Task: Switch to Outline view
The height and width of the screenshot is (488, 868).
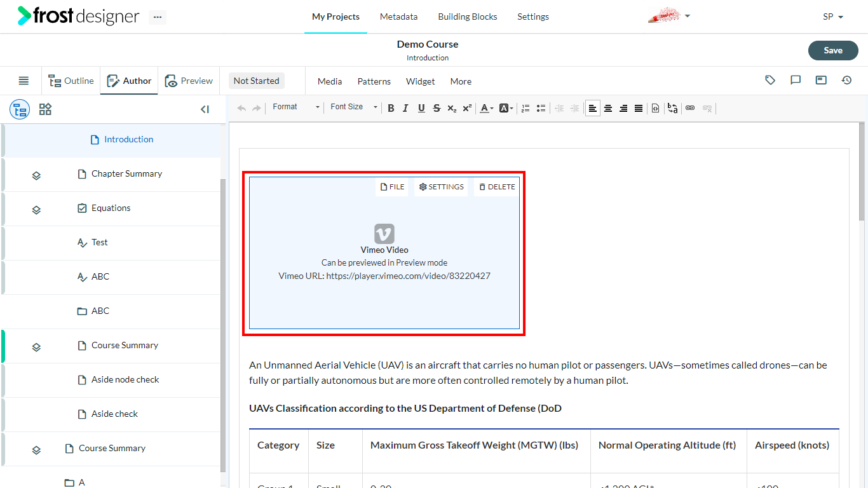Action: click(71, 81)
